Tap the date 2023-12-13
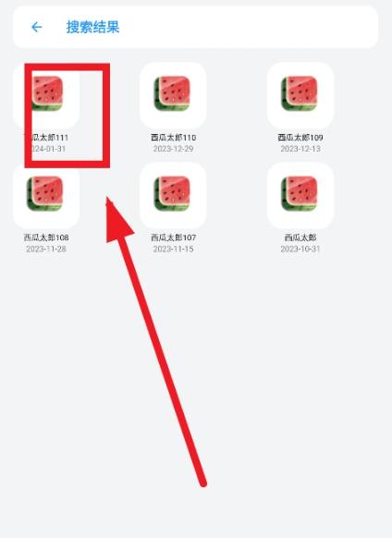The height and width of the screenshot is (538, 392). [300, 149]
